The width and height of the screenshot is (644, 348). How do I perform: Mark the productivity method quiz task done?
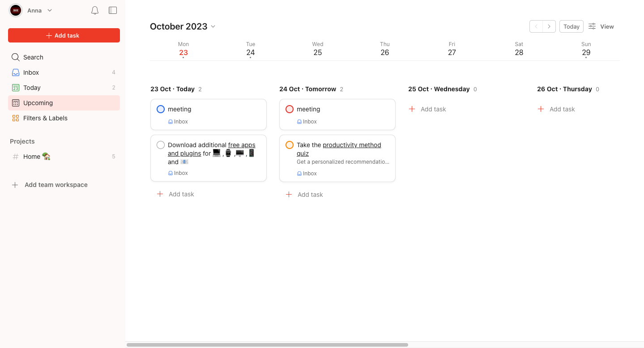click(x=289, y=144)
